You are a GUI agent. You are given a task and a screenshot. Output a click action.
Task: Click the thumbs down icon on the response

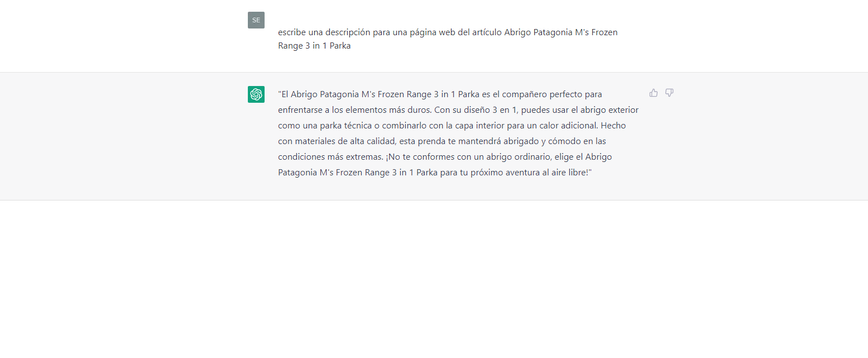coord(669,93)
